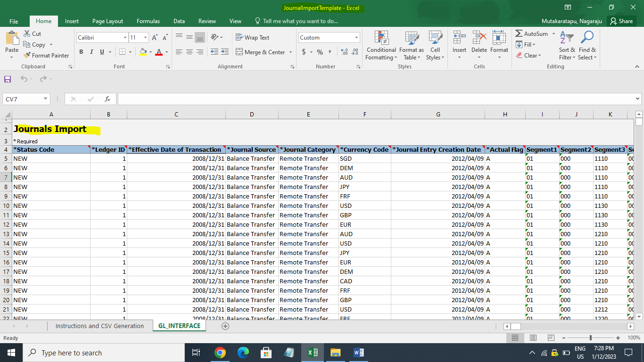This screenshot has height=362, width=644.
Task: Open Conditional Formatting in Styles group
Action: click(x=381, y=46)
